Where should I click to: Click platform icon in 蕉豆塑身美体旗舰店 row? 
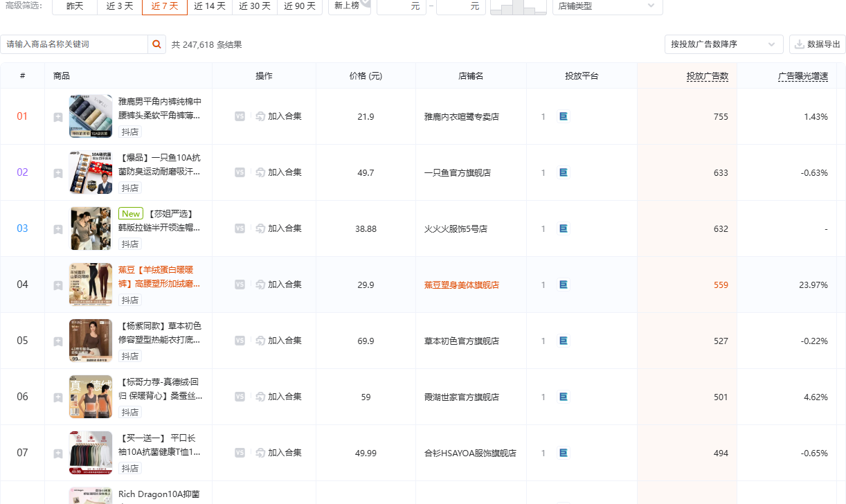click(x=563, y=285)
